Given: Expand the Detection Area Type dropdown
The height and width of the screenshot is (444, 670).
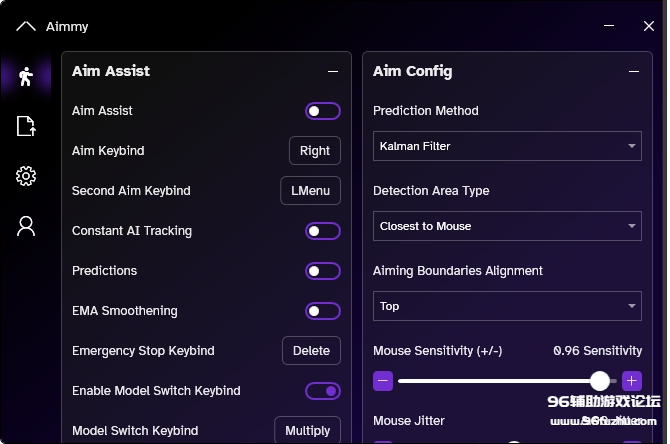Looking at the screenshot, I should coord(507,226).
